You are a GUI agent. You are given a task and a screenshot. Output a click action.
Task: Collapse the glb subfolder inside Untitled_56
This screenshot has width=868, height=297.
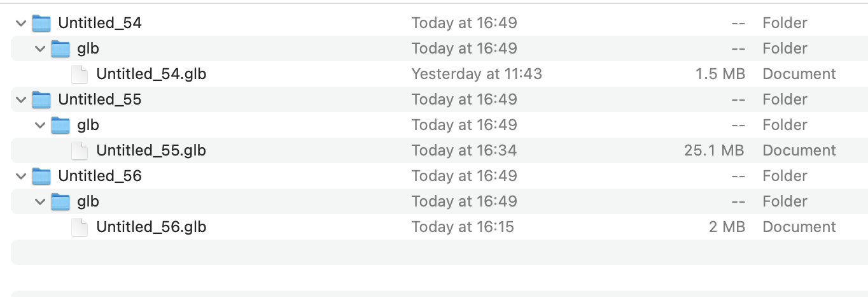coord(40,202)
